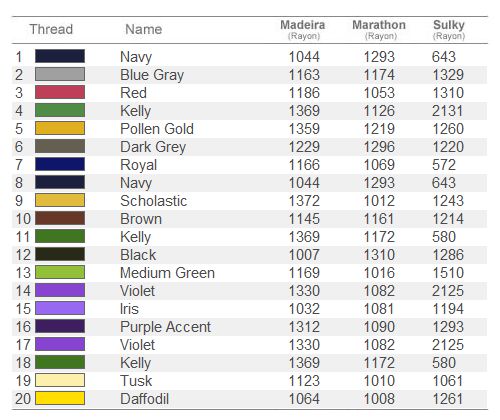This screenshot has width=500, height=420.
Task: Pick the Purple Accent swatch
Action: point(60,326)
